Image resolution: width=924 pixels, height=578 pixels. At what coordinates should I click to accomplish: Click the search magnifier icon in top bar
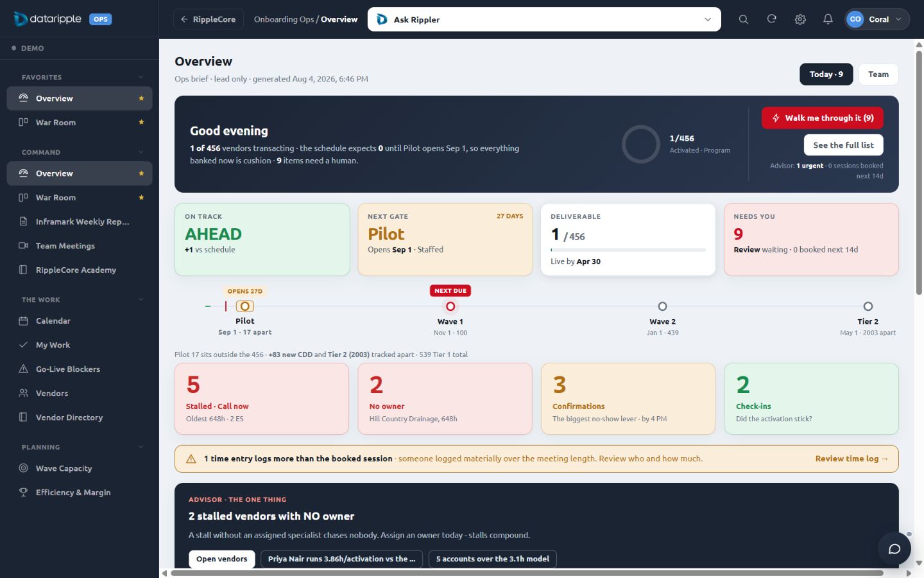743,19
